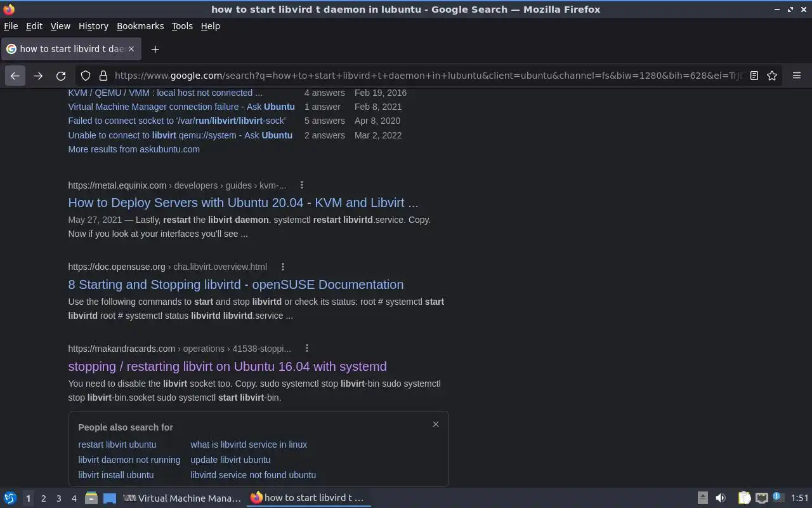
Task: Search 'libvirt install ubuntu' suggestion
Action: pyautogui.click(x=115, y=475)
